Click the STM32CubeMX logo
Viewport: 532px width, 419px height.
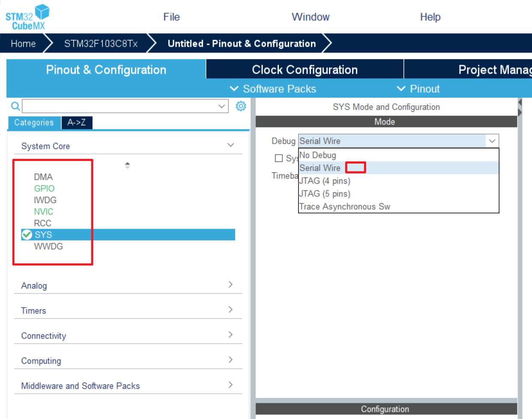click(27, 17)
